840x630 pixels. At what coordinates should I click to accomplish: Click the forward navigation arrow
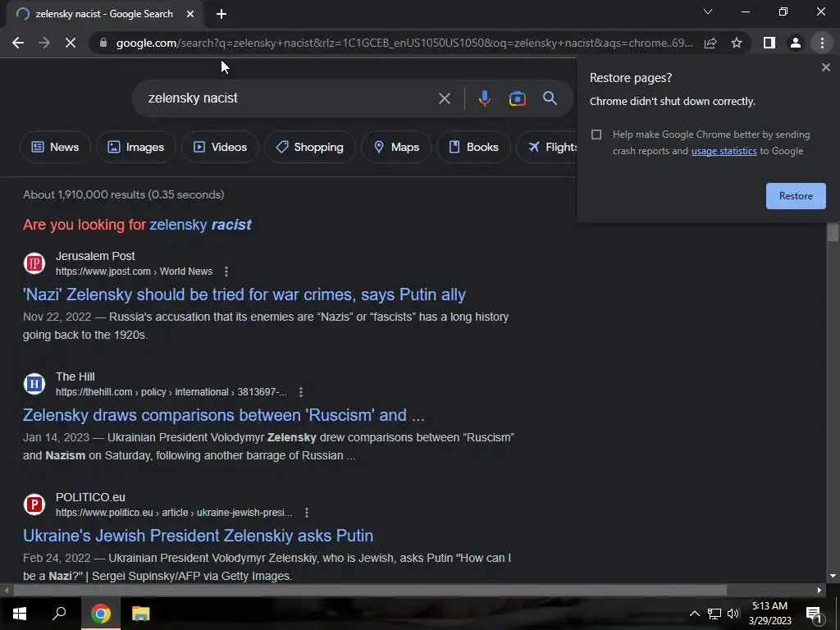[44, 43]
